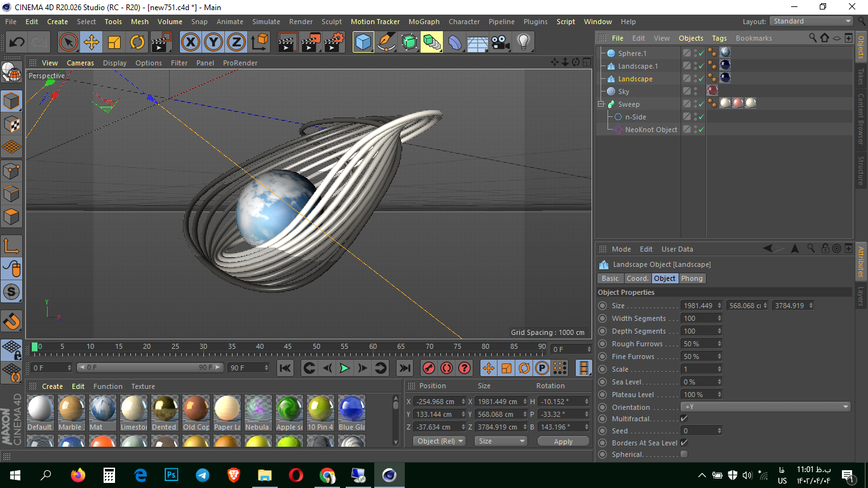Add a Light object
Screen dimensions: 868x488
[524, 43]
